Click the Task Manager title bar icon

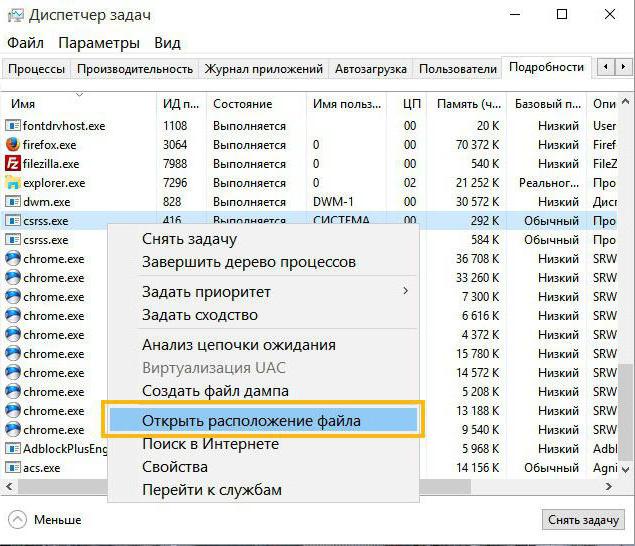pyautogui.click(x=16, y=15)
